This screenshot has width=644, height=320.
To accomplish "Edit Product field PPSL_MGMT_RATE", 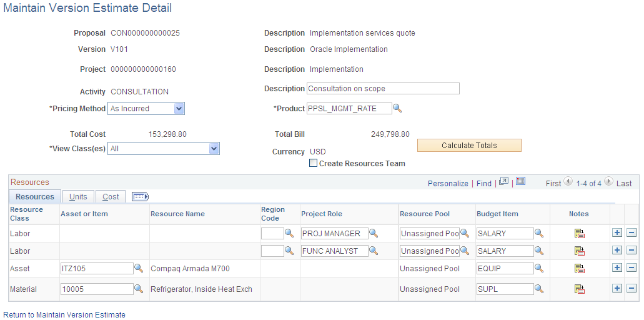I will point(349,109).
